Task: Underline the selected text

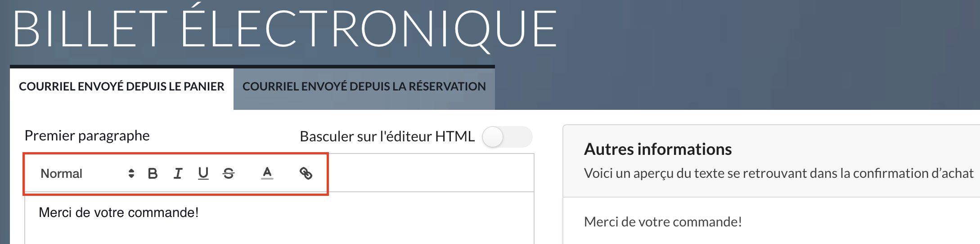Action: point(203,173)
